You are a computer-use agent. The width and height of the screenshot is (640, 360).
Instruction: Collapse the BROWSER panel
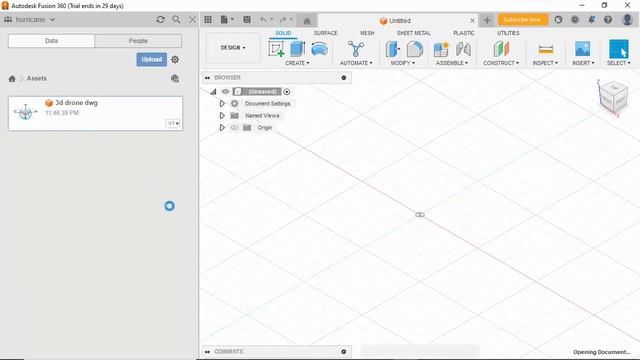(207, 78)
